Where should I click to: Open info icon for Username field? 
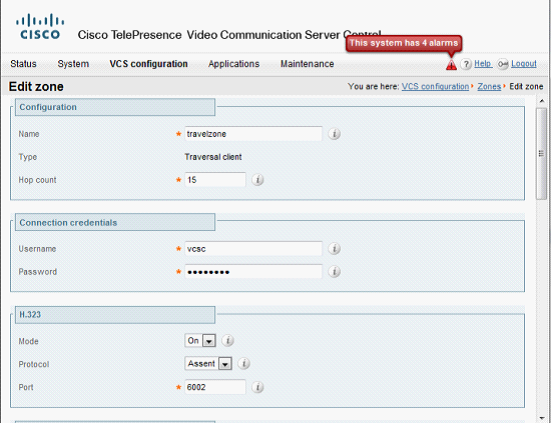(x=334, y=249)
